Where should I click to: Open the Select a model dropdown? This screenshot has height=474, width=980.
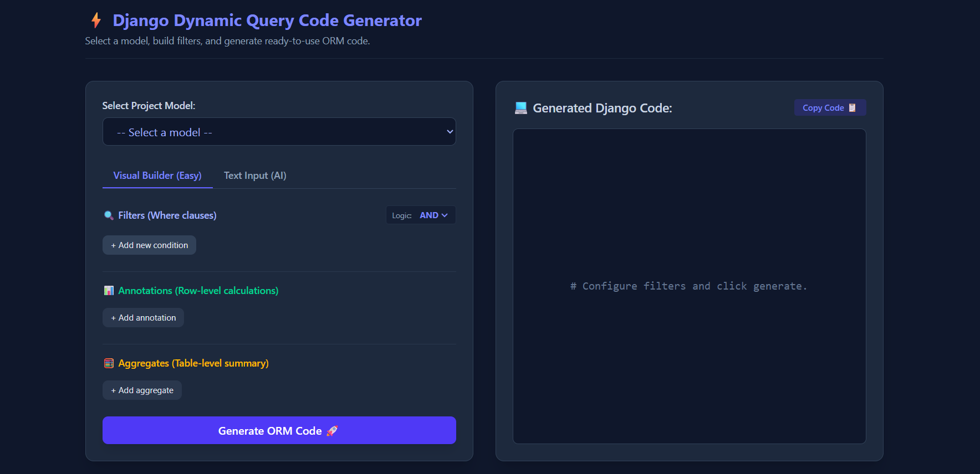(x=279, y=132)
